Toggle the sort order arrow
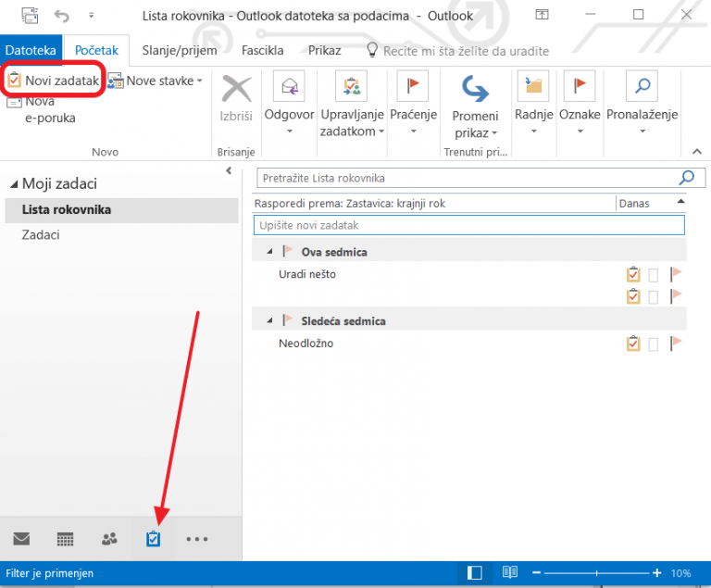 pyautogui.click(x=680, y=202)
